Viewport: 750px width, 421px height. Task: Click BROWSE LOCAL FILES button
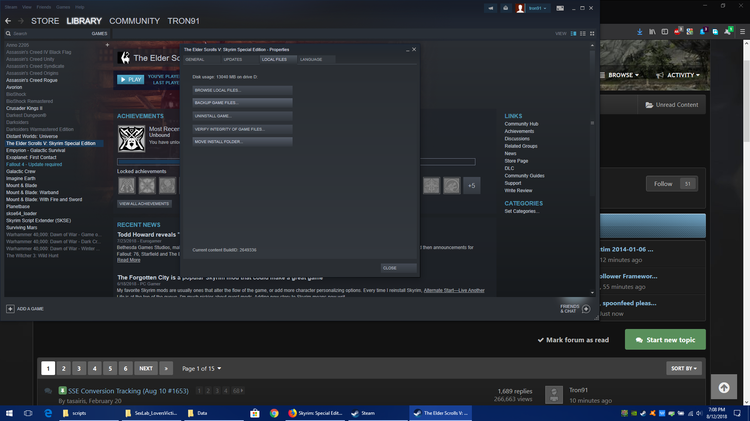(242, 90)
